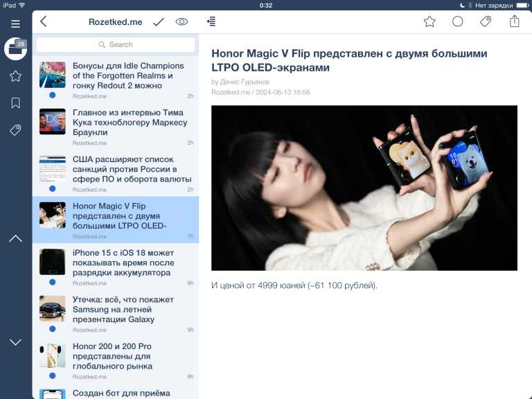Toggle unread dot on US sanctions article

[x=52, y=188]
